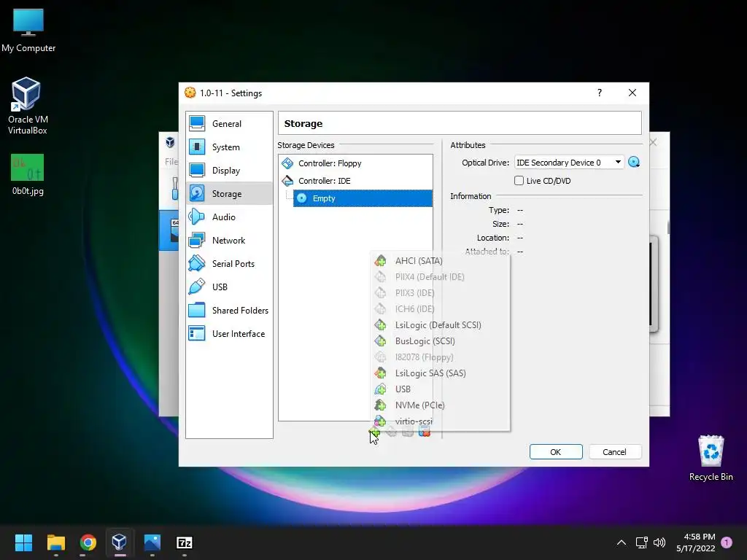The height and width of the screenshot is (560, 747).
Task: Select the 0b0t.jpg desktop file
Action: click(x=28, y=175)
